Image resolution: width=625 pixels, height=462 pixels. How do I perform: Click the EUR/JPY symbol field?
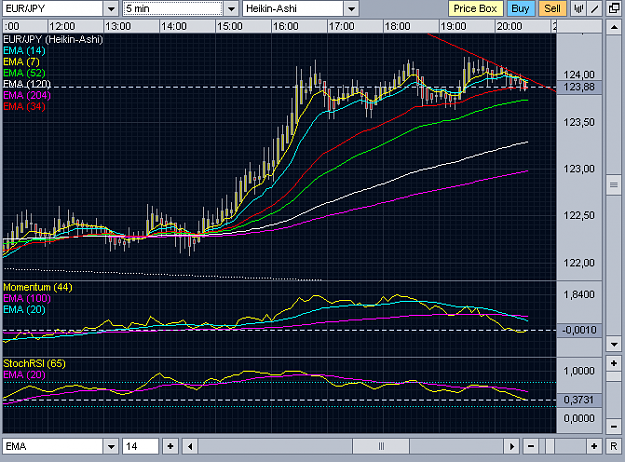pyautogui.click(x=53, y=9)
